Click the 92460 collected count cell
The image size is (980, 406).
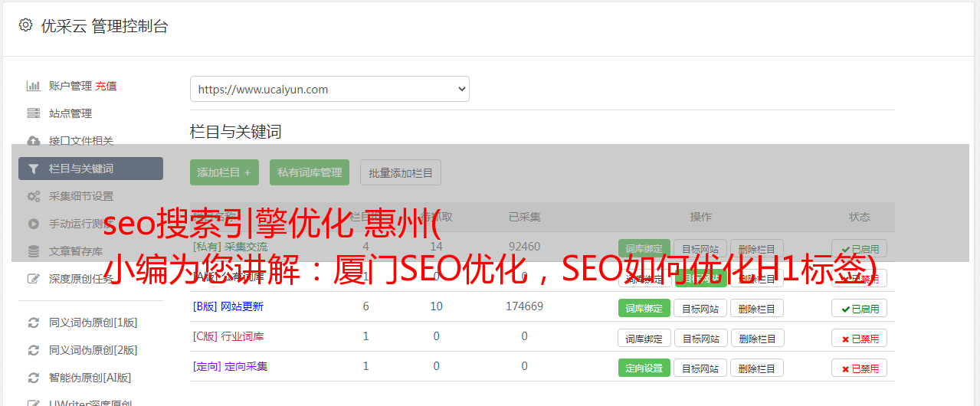tap(525, 247)
